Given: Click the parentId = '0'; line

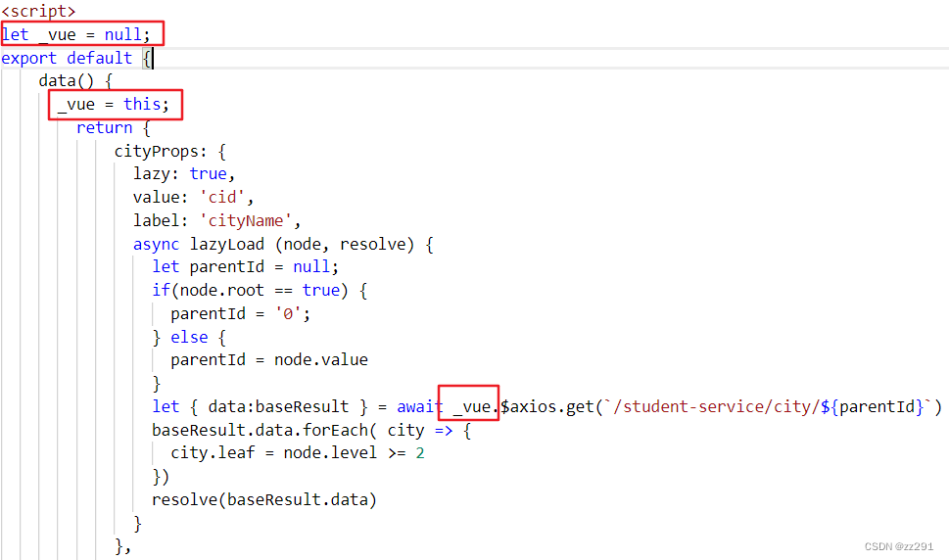Looking at the screenshot, I should (240, 314).
